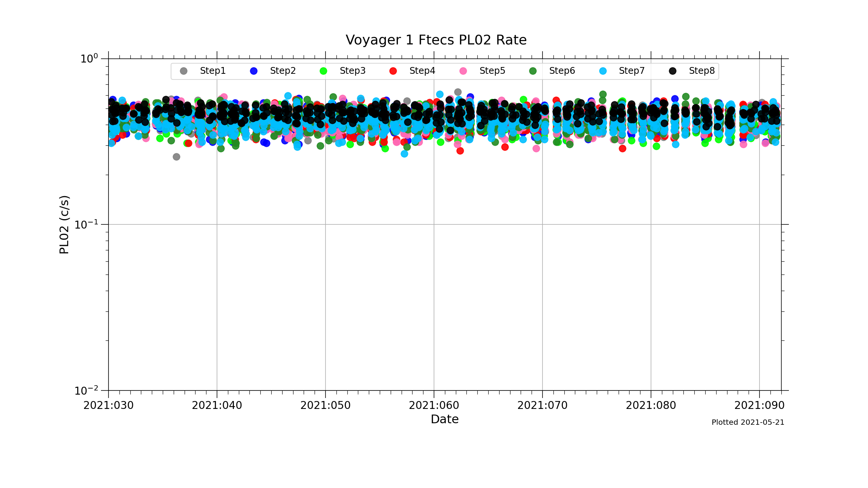
Task: Click the black Step8 legend marker
Action: 672,71
